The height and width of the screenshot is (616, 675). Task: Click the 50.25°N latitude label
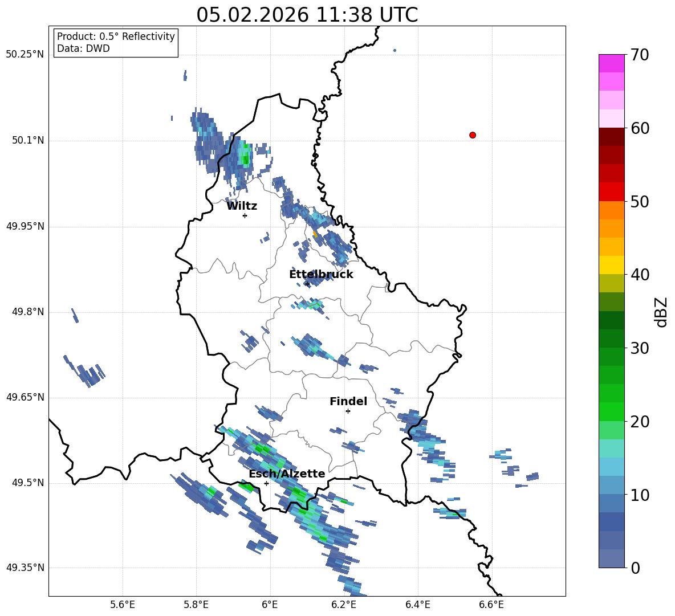(x=25, y=55)
